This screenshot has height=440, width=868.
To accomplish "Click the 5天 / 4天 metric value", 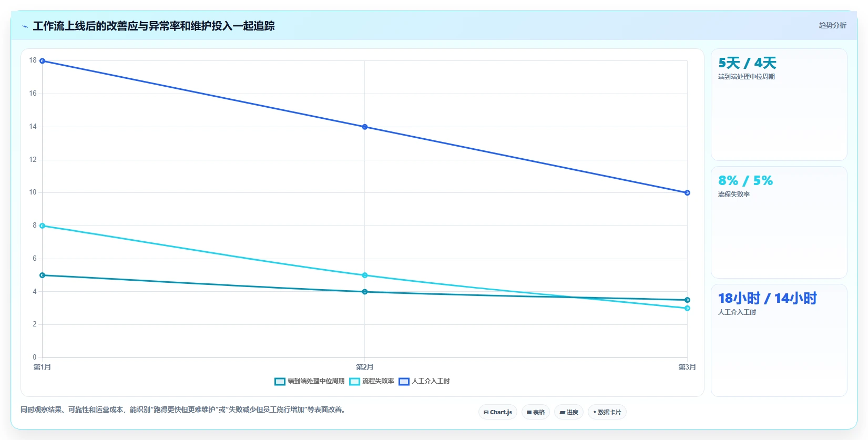I will pos(747,63).
